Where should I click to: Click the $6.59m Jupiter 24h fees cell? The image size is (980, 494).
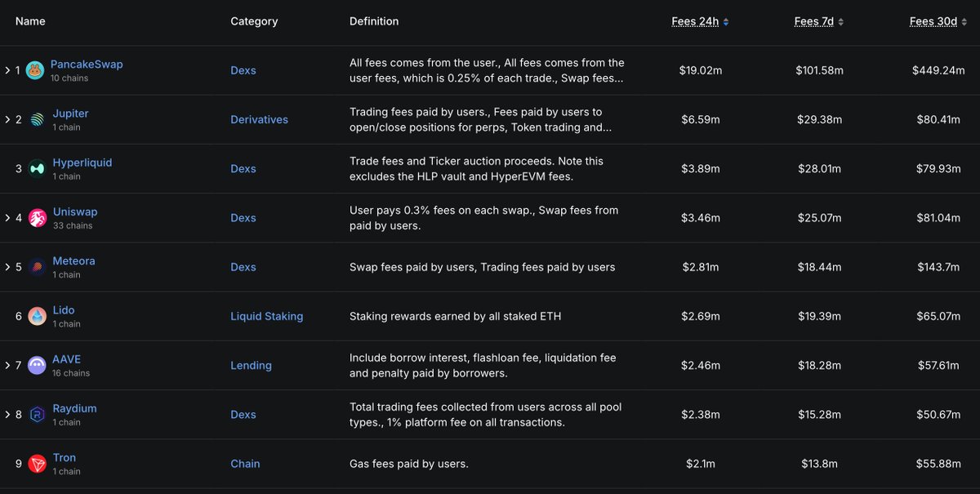click(x=701, y=120)
